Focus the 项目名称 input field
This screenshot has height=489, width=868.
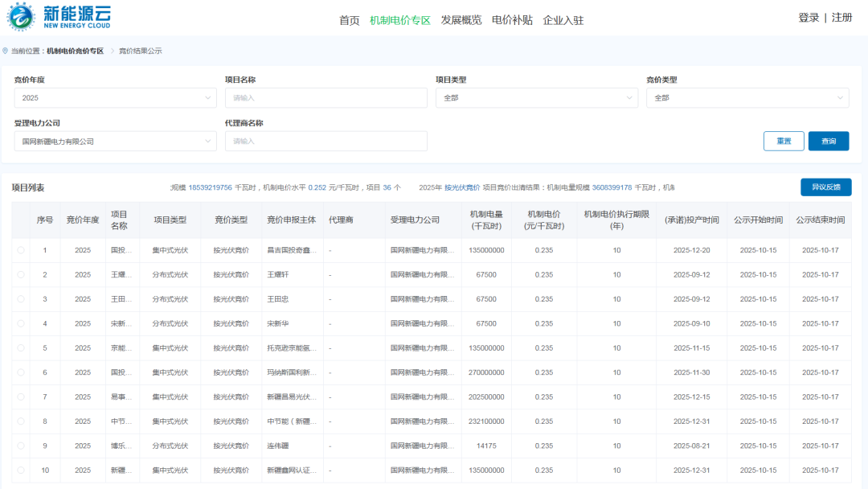[325, 98]
